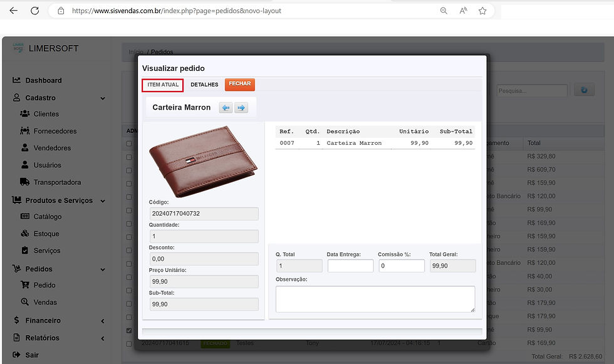
Task: Click the Total Geral field
Action: [452, 266]
